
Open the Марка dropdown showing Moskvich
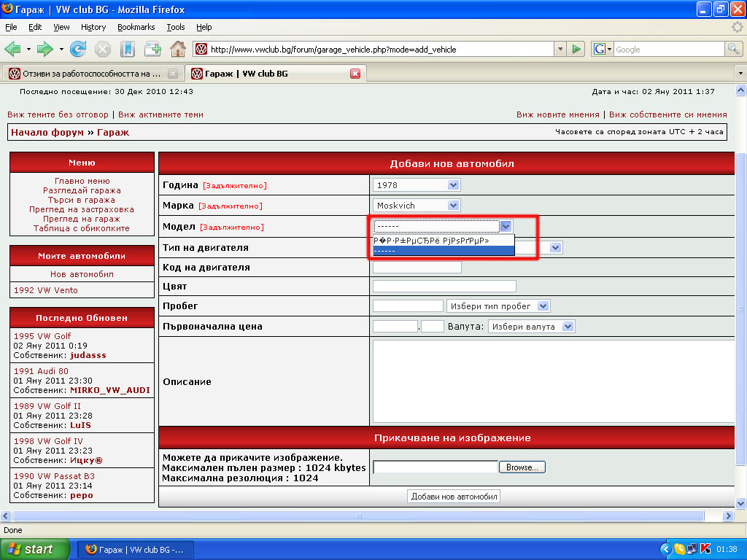[x=417, y=206]
